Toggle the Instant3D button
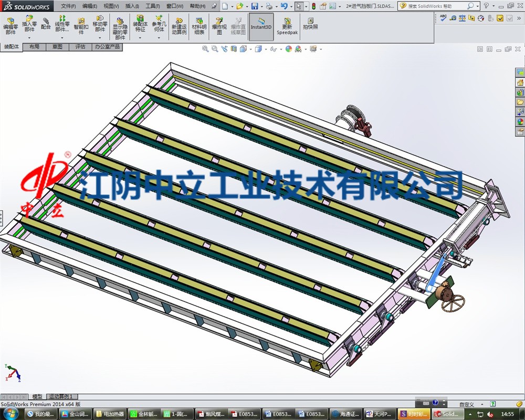 tap(261, 26)
